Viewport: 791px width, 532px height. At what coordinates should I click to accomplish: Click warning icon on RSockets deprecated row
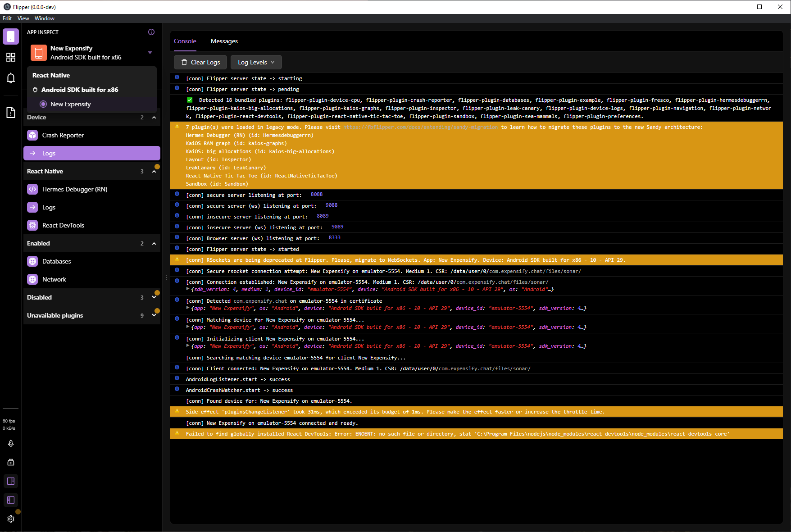177,259
